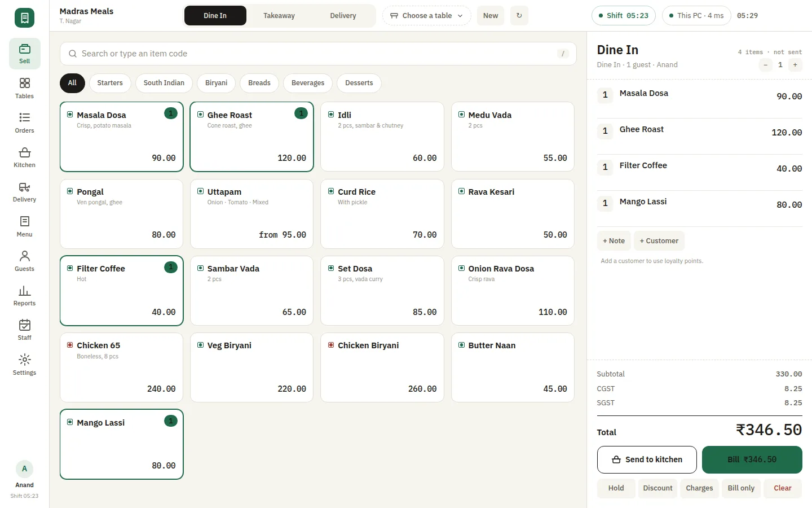Focus the item search field

(x=318, y=54)
